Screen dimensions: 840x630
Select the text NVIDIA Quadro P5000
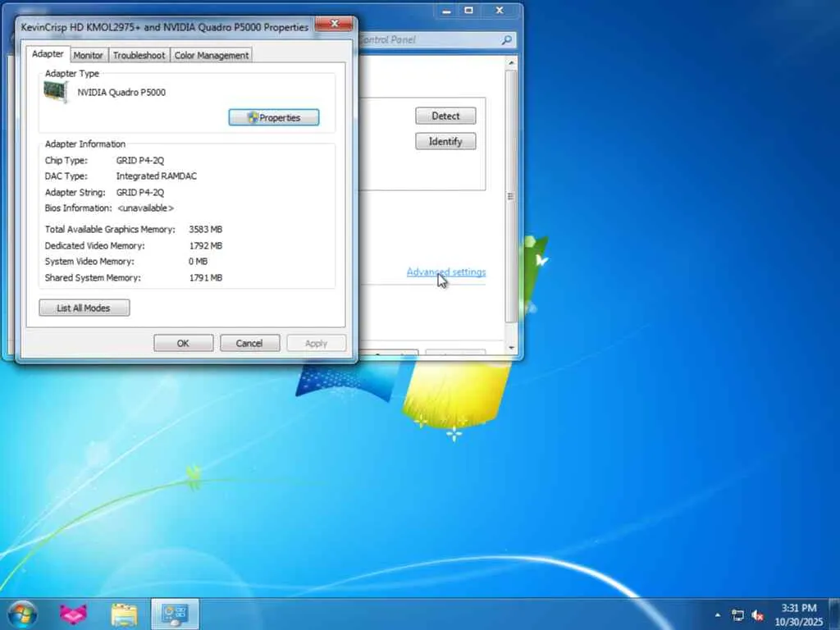pyautogui.click(x=121, y=92)
